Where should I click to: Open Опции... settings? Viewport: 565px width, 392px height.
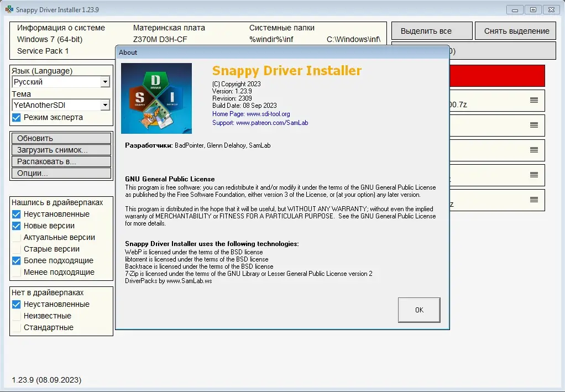point(61,173)
